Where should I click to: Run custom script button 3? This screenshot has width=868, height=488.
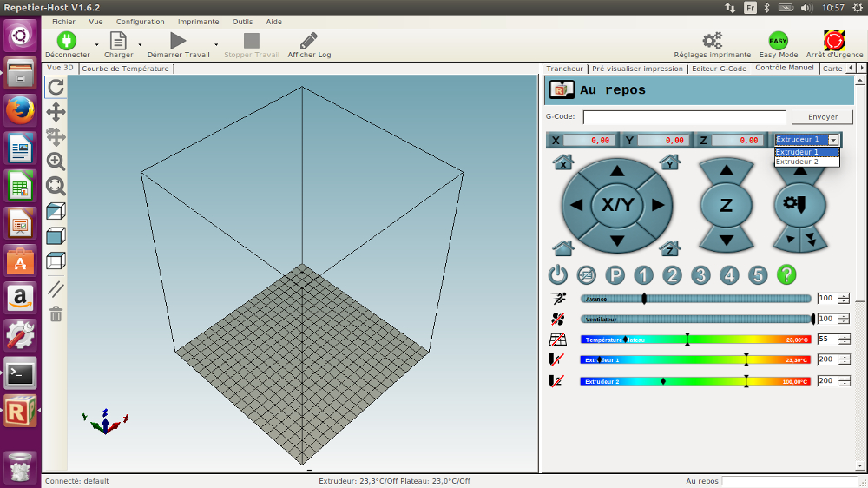click(x=700, y=274)
